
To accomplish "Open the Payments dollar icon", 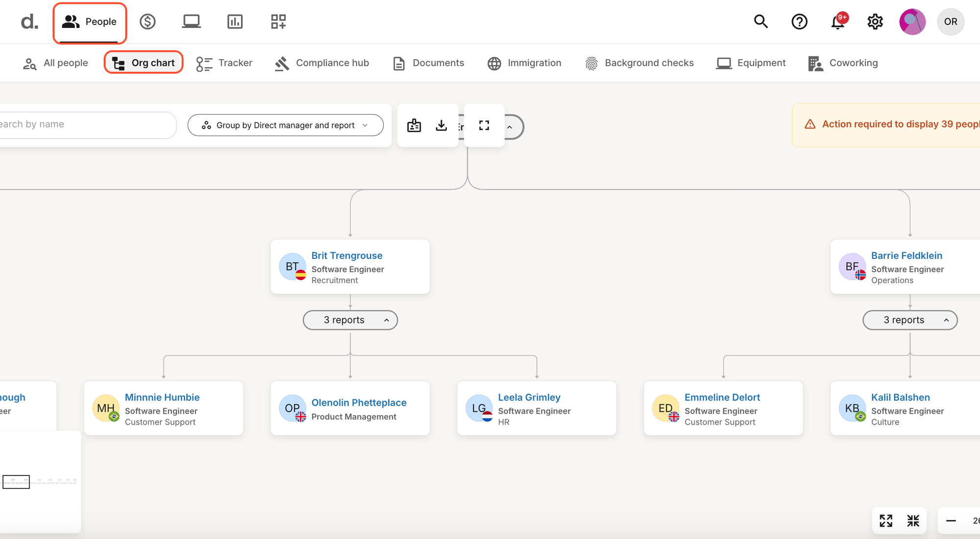I will click(x=147, y=22).
